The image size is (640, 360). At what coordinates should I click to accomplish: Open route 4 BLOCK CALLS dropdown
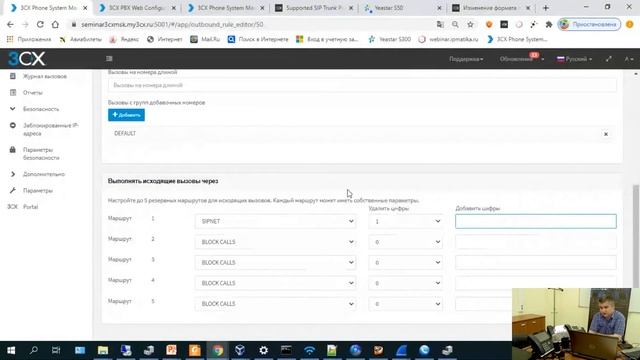(276, 283)
